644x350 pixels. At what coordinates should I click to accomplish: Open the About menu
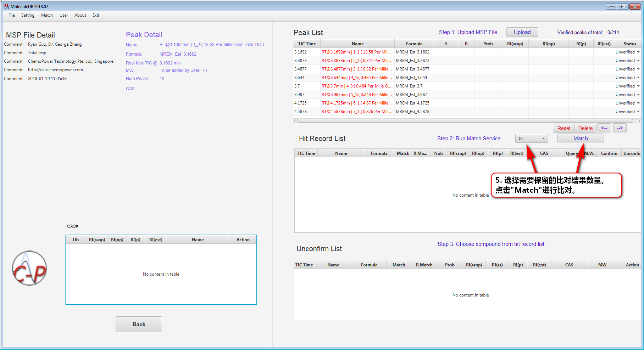coord(80,15)
